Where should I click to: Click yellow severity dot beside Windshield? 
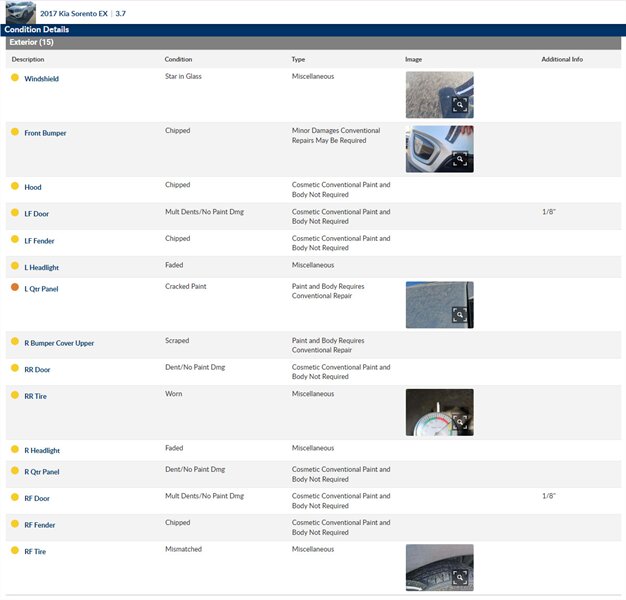(15, 78)
